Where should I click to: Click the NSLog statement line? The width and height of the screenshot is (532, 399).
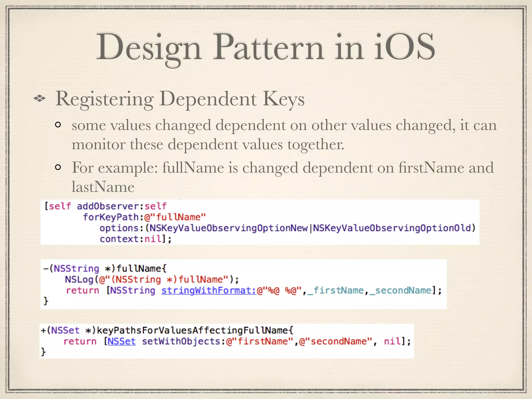[152, 280]
